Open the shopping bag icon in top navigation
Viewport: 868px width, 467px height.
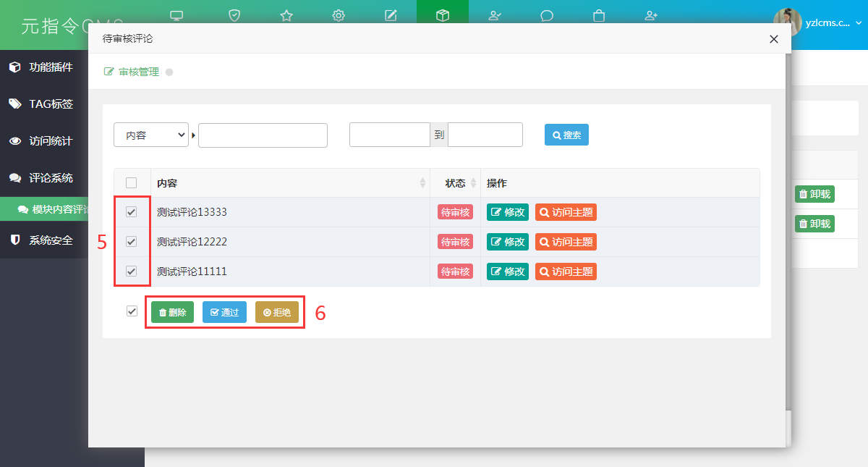pos(599,15)
